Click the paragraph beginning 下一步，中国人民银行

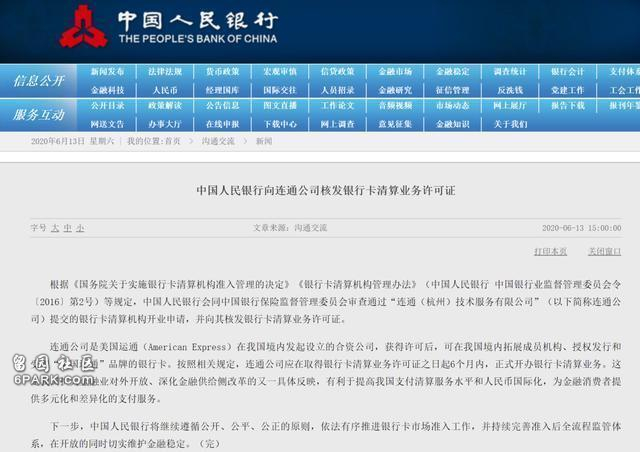[326, 435]
